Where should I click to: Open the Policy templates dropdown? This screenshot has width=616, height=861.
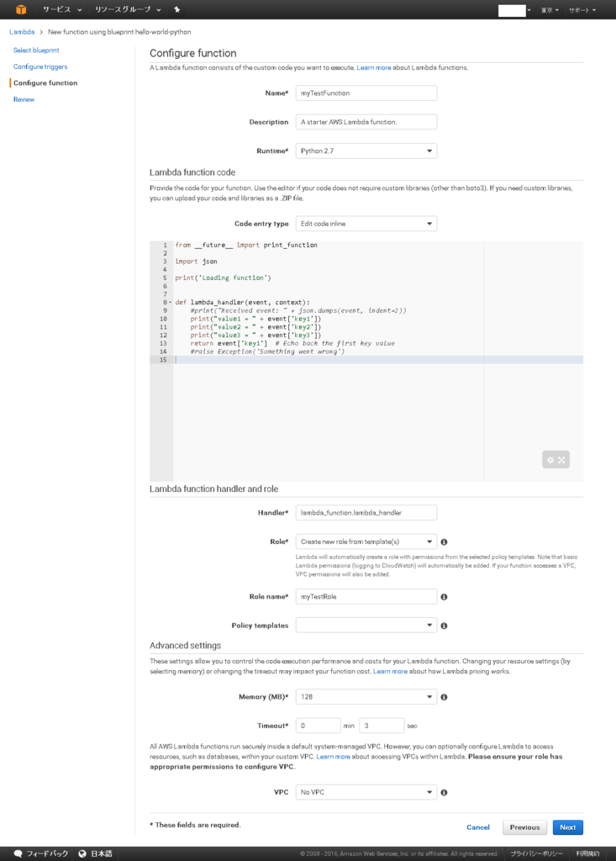click(x=366, y=625)
